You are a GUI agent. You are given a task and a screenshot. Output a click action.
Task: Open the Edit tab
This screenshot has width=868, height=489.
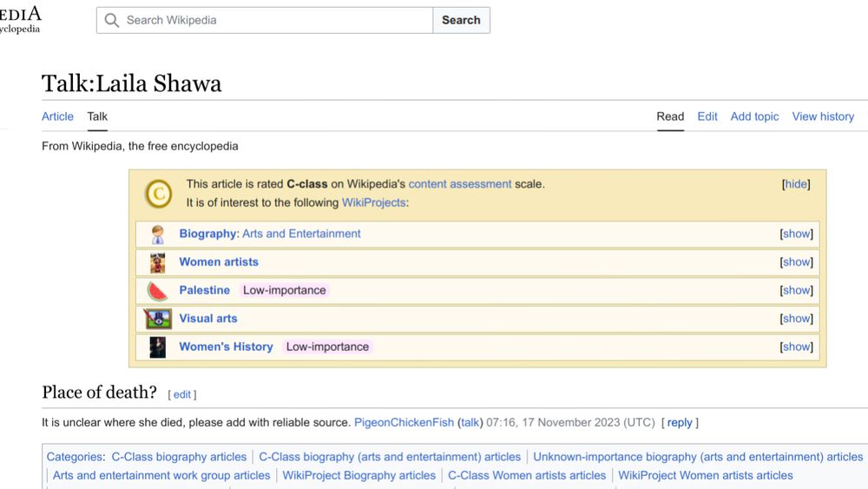click(707, 117)
